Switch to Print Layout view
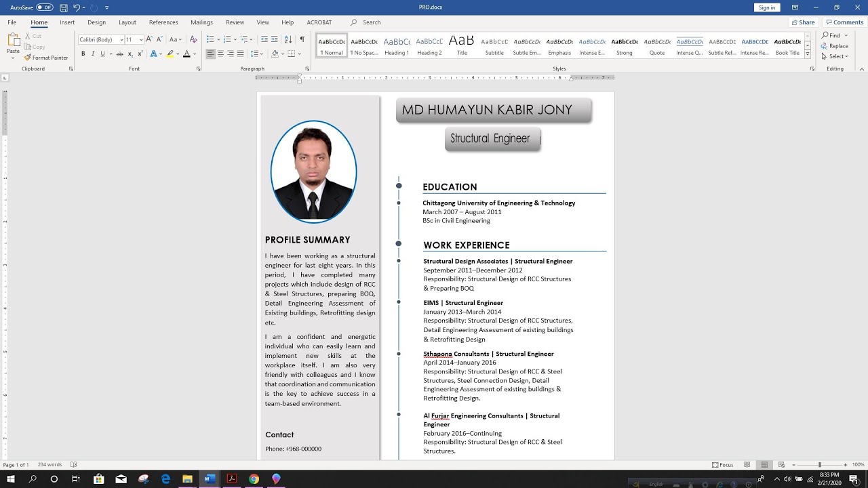868x488 pixels. pos(764,465)
